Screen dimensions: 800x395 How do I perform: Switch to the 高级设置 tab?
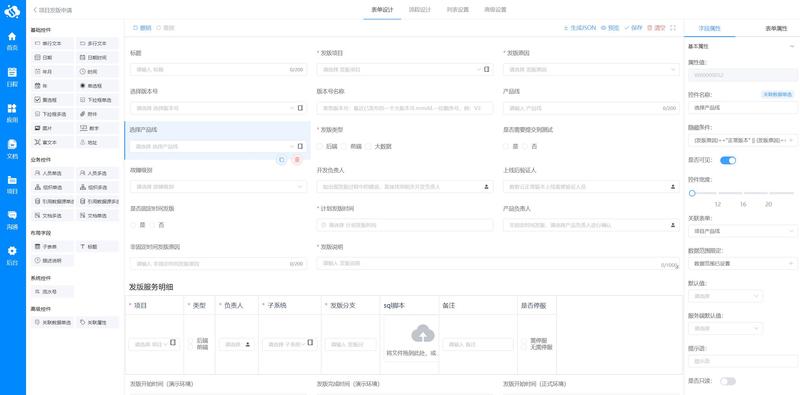[495, 10]
